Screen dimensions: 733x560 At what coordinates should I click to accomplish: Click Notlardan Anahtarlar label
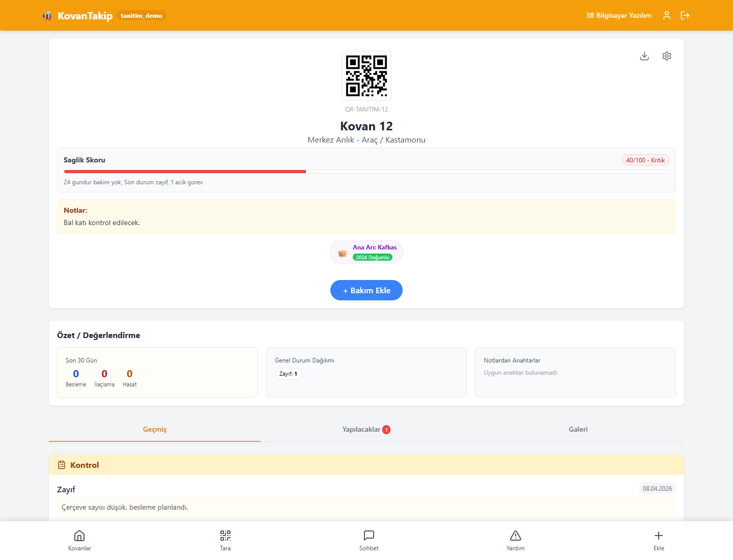tap(512, 360)
